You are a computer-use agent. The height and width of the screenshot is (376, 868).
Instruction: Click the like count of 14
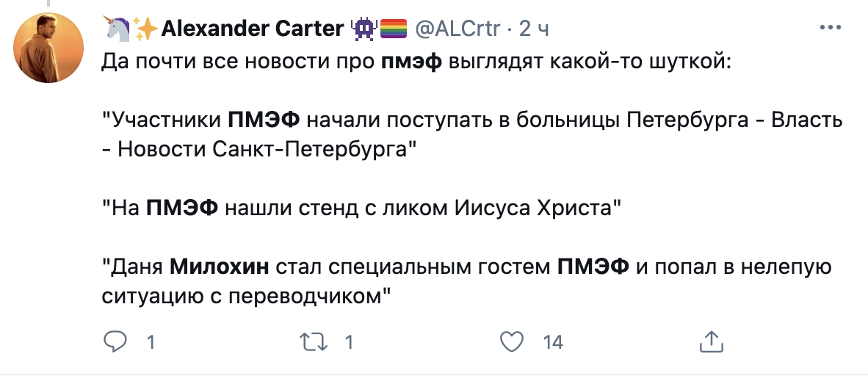[x=552, y=342]
